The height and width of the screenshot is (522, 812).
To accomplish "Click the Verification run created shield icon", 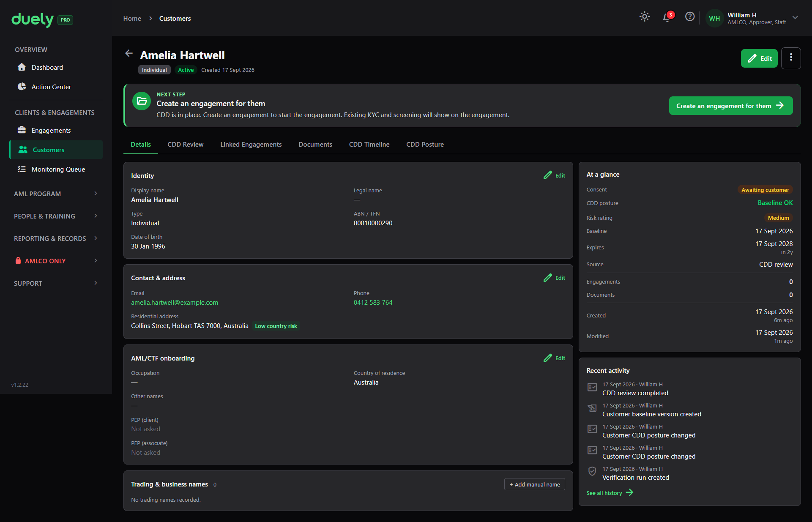I will [592, 471].
